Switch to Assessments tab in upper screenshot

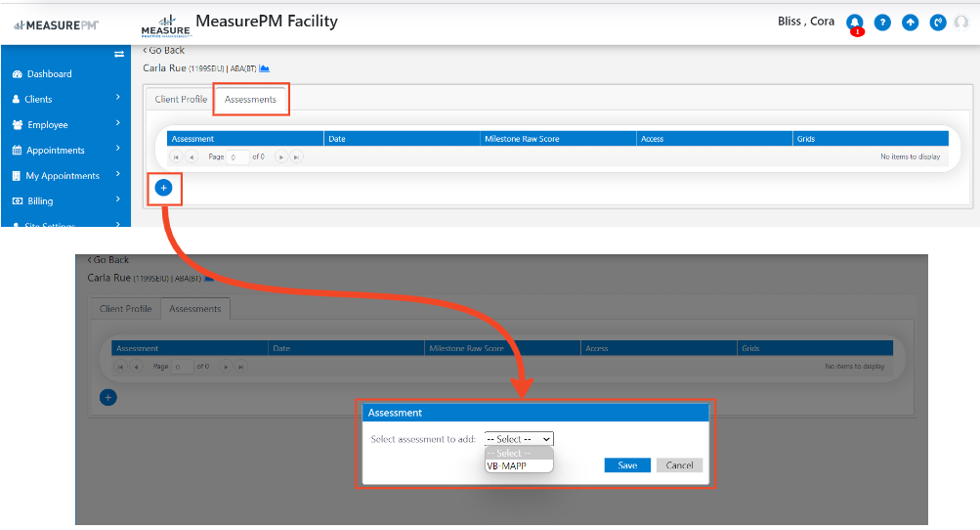click(x=251, y=100)
